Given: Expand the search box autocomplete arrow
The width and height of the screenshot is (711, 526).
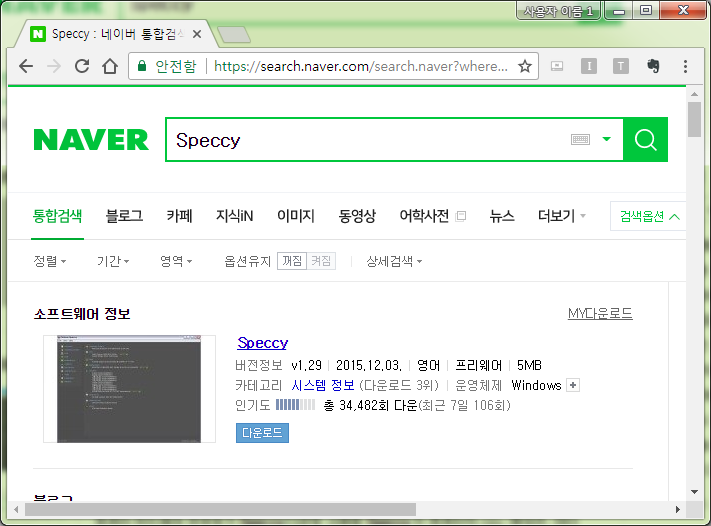Looking at the screenshot, I should [x=606, y=139].
